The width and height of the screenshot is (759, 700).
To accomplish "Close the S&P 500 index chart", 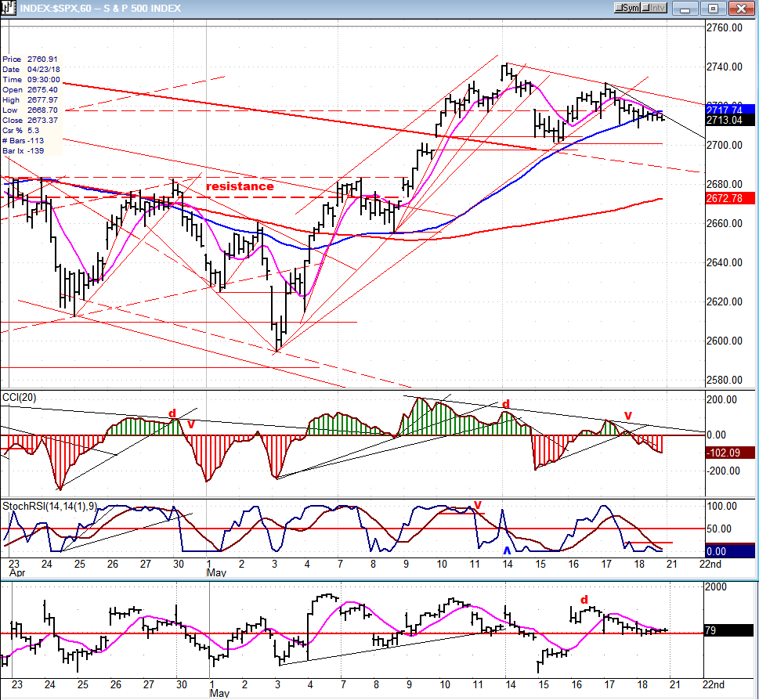I will (x=741, y=9).
